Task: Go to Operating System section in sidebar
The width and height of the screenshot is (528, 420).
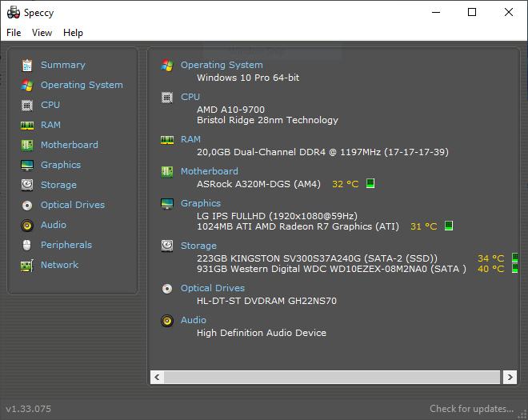Action: (82, 85)
